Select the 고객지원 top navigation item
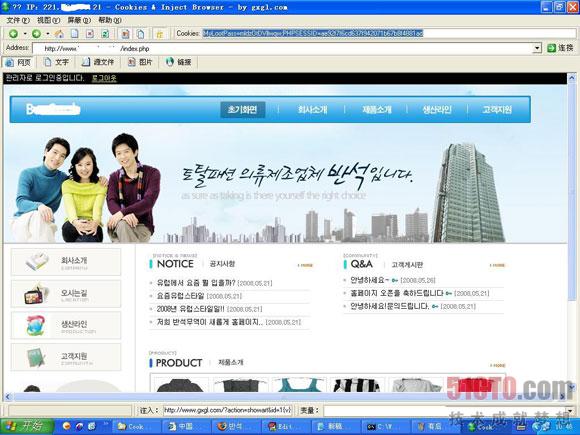580x435 pixels. tap(497, 109)
